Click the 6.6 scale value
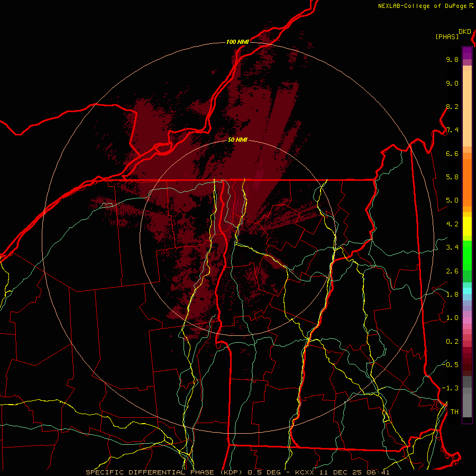Image resolution: width=476 pixels, height=476 pixels. click(452, 153)
